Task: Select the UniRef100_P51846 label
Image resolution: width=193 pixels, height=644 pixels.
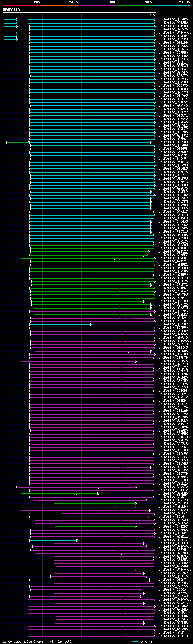Action: [x=173, y=162]
